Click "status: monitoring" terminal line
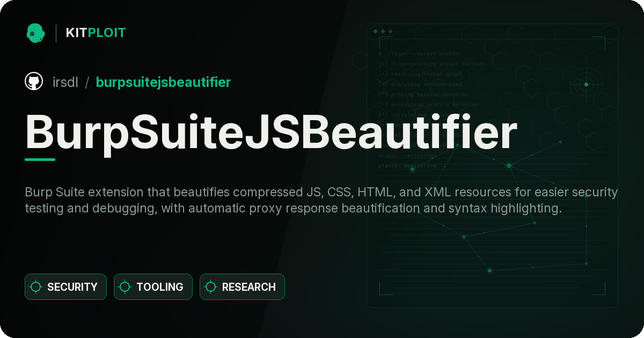The width and height of the screenshot is (644, 338). [x=407, y=166]
